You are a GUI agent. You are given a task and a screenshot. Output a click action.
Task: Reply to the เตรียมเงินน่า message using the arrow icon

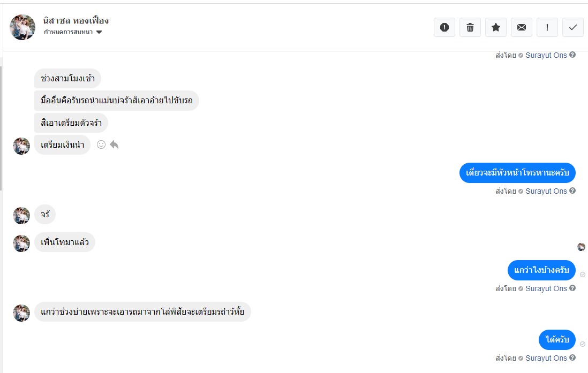114,144
